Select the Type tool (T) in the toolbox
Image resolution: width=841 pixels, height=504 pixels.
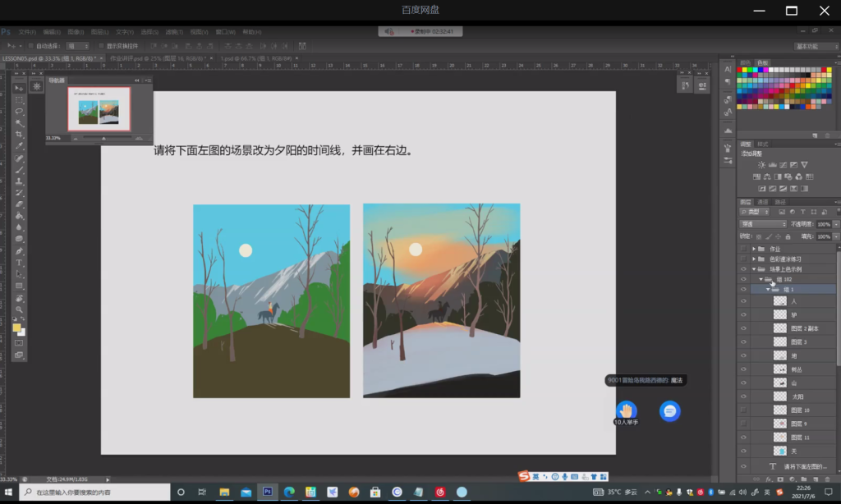point(20,263)
